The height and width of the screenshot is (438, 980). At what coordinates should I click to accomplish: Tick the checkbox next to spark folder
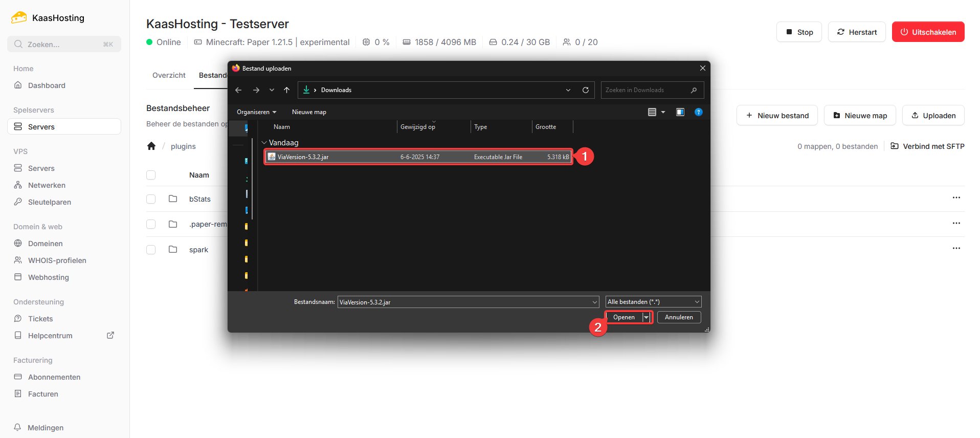[x=151, y=250]
